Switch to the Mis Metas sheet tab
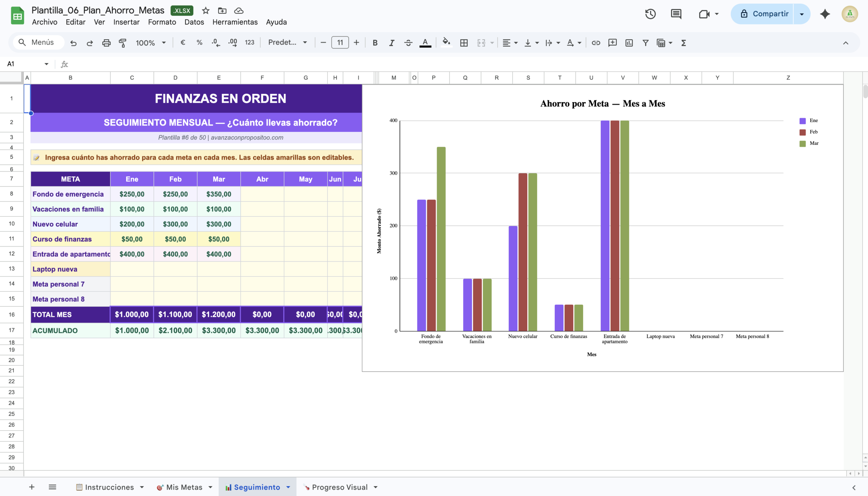 tap(184, 487)
